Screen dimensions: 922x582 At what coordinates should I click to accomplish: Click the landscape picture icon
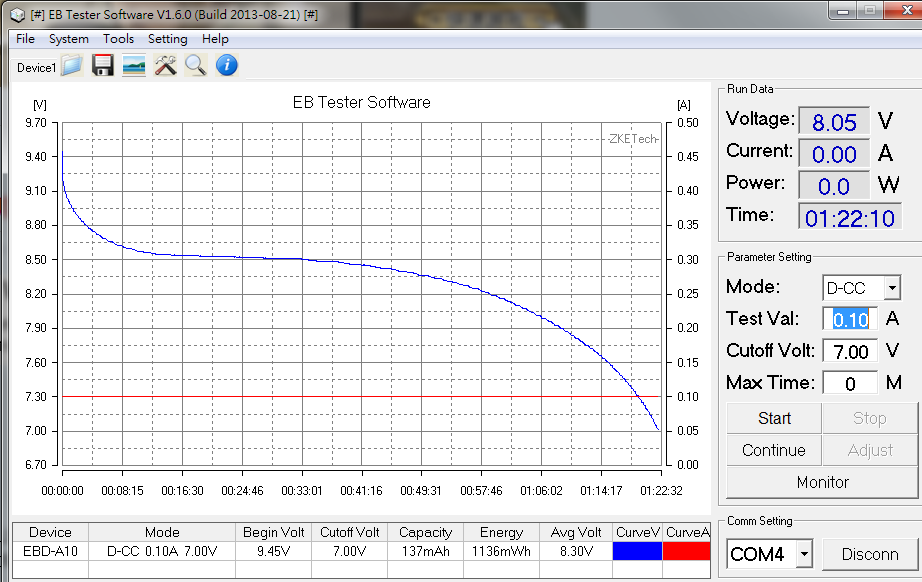[x=134, y=66]
